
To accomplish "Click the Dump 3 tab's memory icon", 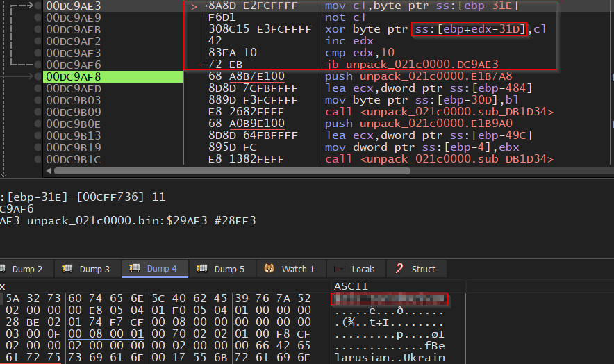I will pyautogui.click(x=67, y=268).
